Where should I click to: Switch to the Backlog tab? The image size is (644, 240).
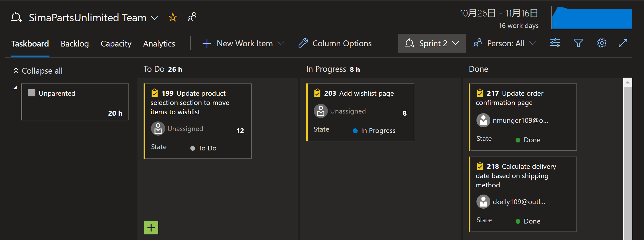pyautogui.click(x=75, y=44)
